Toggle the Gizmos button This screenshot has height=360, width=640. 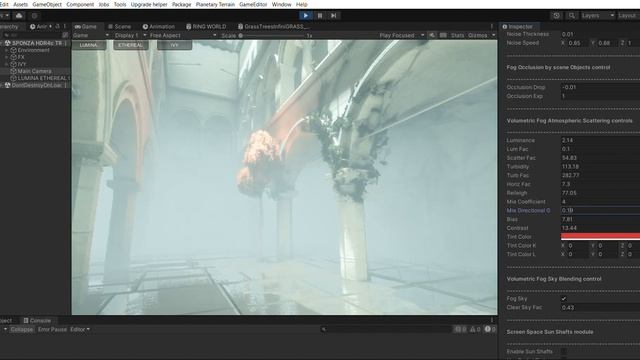point(478,36)
